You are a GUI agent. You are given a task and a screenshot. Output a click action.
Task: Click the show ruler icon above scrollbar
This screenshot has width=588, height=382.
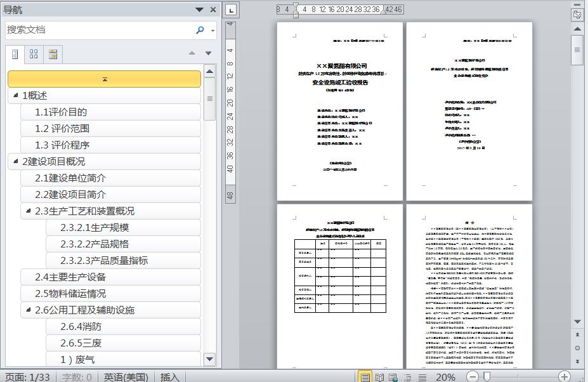pos(577,14)
